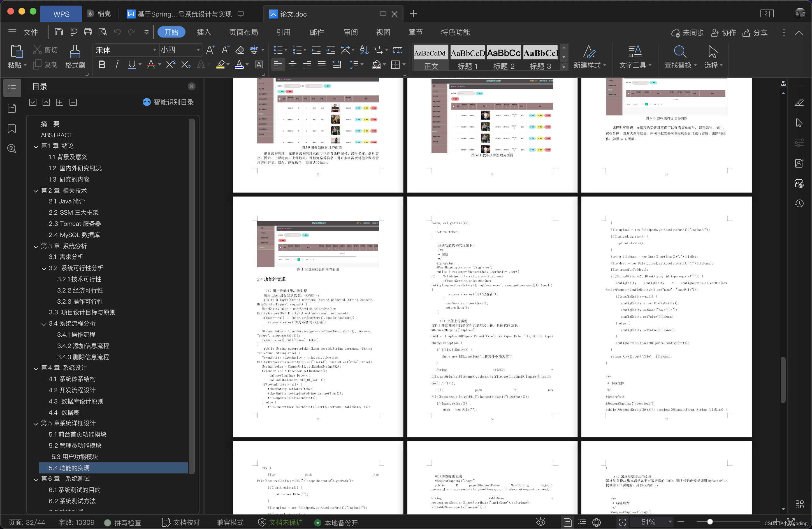Image resolution: width=812 pixels, height=529 pixels.
Task: Click the Italic formatting icon
Action: point(117,65)
